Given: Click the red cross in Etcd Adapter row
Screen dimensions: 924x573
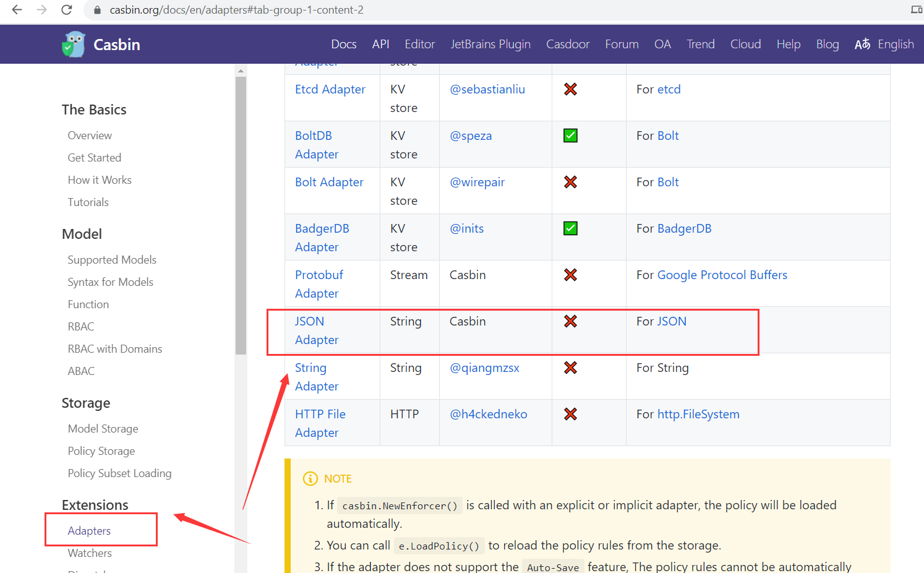Looking at the screenshot, I should pyautogui.click(x=570, y=89).
